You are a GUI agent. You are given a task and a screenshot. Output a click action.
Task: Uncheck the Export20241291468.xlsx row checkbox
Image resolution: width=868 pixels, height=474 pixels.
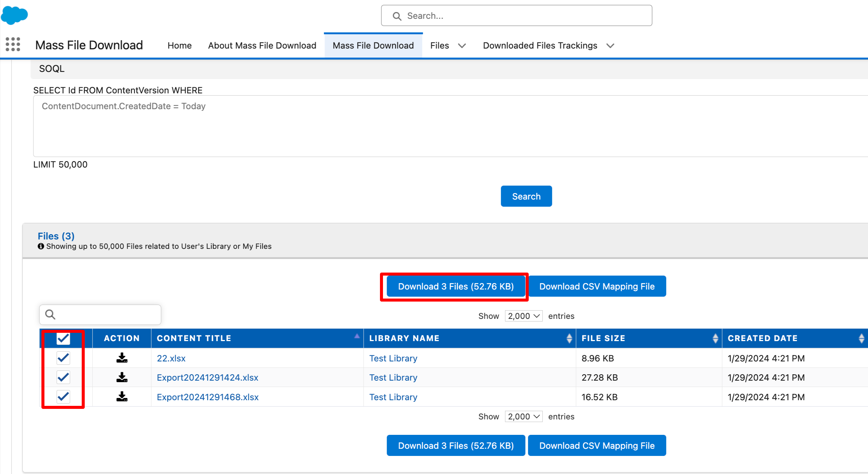coord(63,396)
